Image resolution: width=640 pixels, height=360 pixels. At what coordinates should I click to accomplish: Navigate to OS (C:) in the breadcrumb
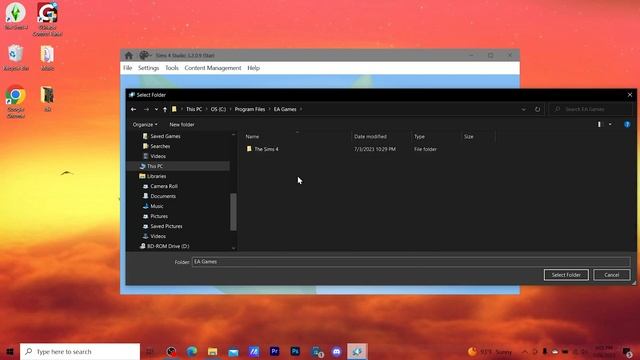218,109
